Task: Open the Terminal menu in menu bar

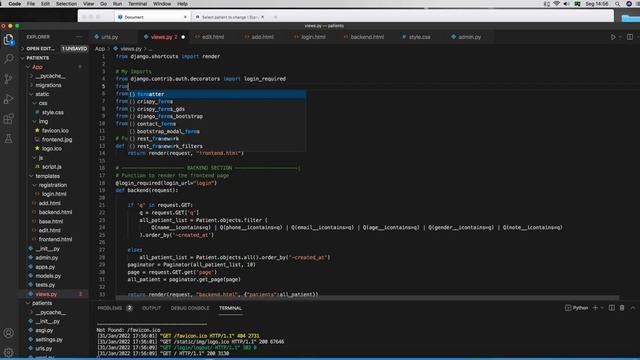Action: click(x=138, y=4)
